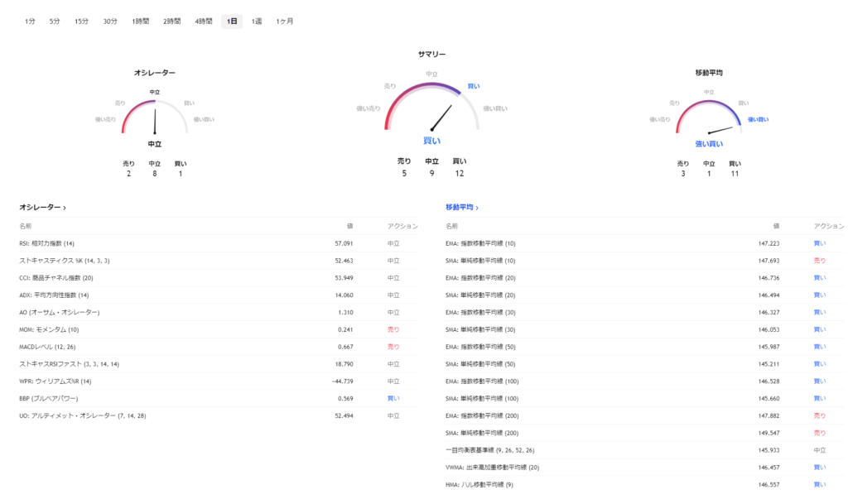Switch to the 1時間 timeframe
The image size is (848, 504).
point(140,21)
